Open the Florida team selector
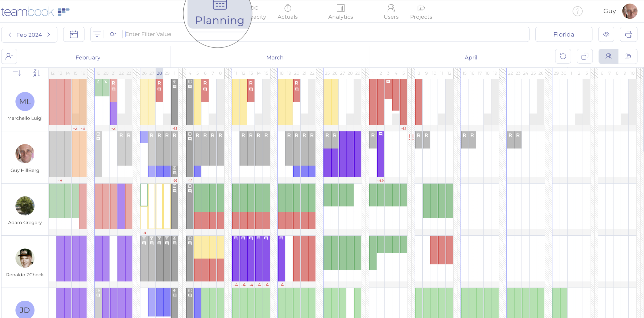644x318 pixels. pyautogui.click(x=563, y=34)
